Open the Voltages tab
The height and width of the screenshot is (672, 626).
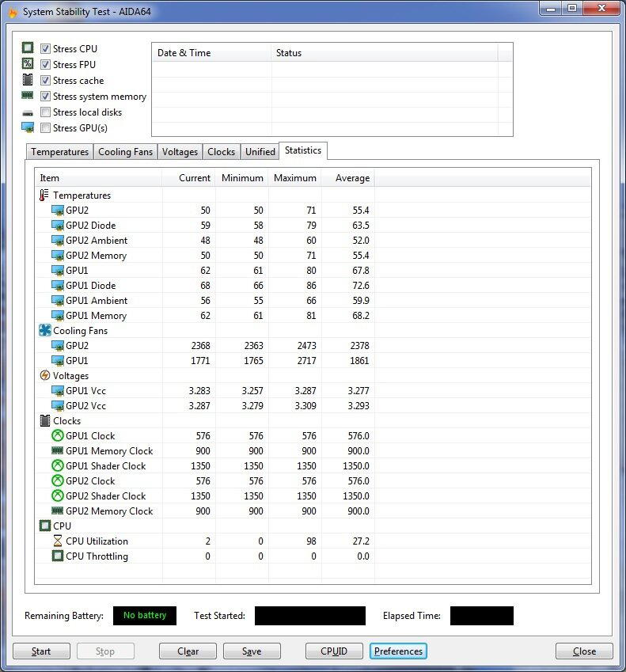tap(180, 152)
